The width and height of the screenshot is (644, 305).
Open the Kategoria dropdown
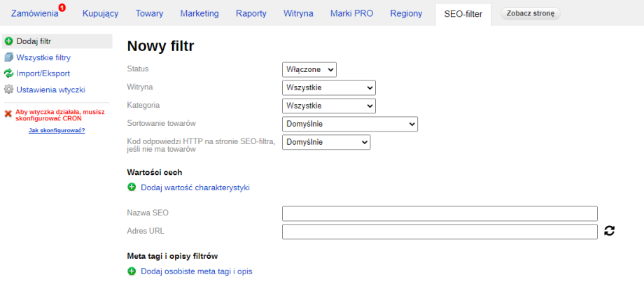tap(328, 106)
